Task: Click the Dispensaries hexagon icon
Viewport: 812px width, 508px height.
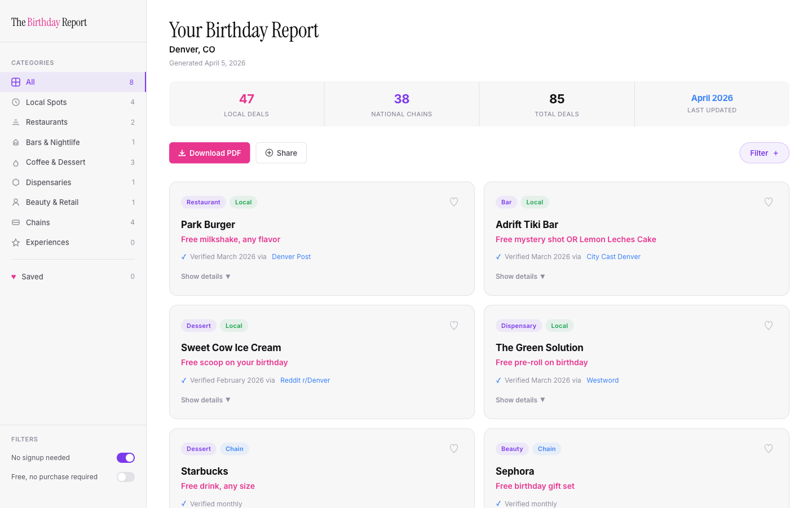Action: [x=16, y=182]
